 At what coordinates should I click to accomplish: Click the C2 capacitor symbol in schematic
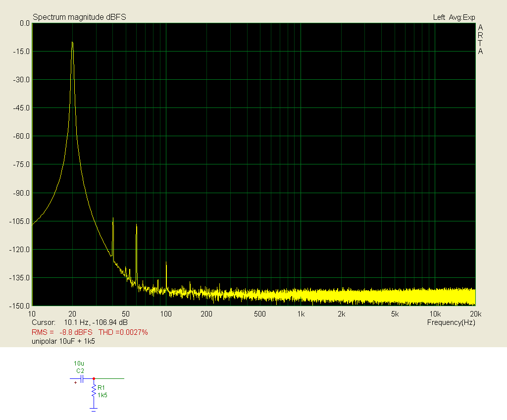tap(82, 378)
